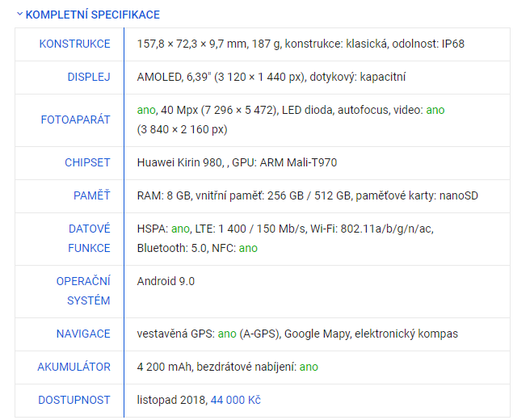Open the Operační systém row label
Viewport: 513px width, 420px height.
click(x=83, y=291)
